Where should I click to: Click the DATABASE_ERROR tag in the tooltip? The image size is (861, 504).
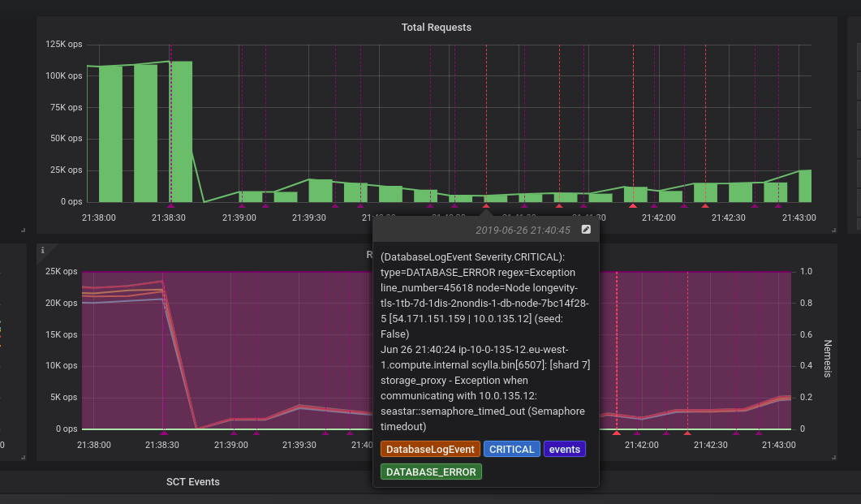tap(431, 472)
